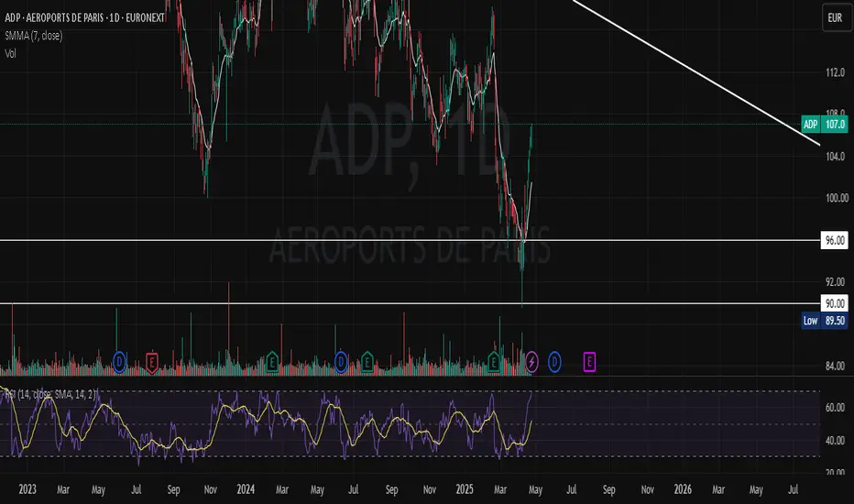854x504 pixels.
Task: Click the 2024 label on time axis
Action: [246, 489]
